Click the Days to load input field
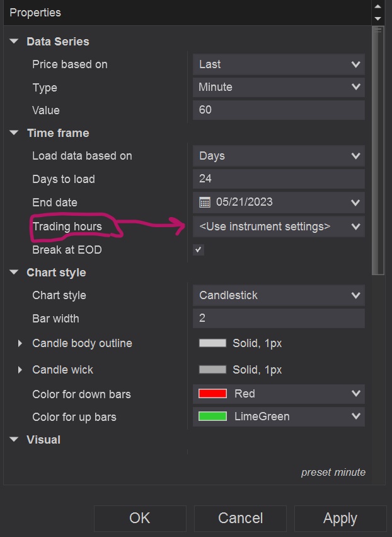Image resolution: width=392 pixels, height=537 pixels. coord(278,179)
